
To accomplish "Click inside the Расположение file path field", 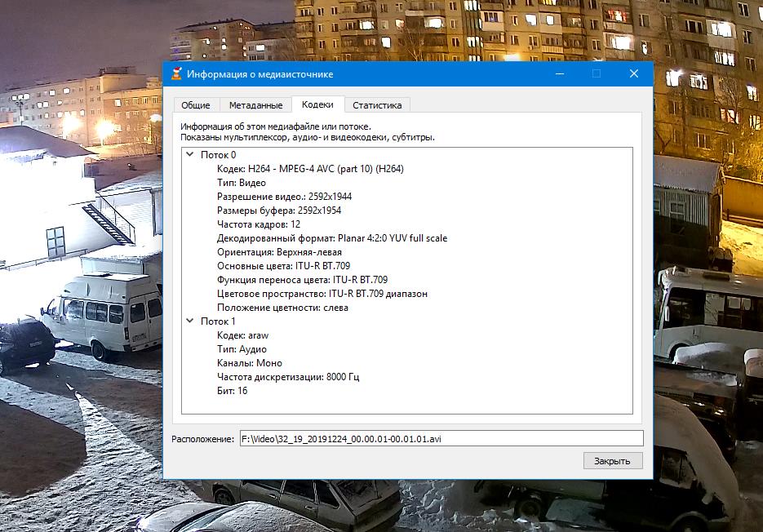I will click(x=441, y=438).
